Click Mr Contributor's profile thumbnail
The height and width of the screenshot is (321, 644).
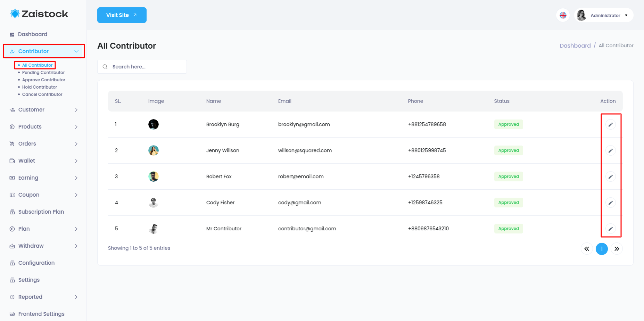154,229
